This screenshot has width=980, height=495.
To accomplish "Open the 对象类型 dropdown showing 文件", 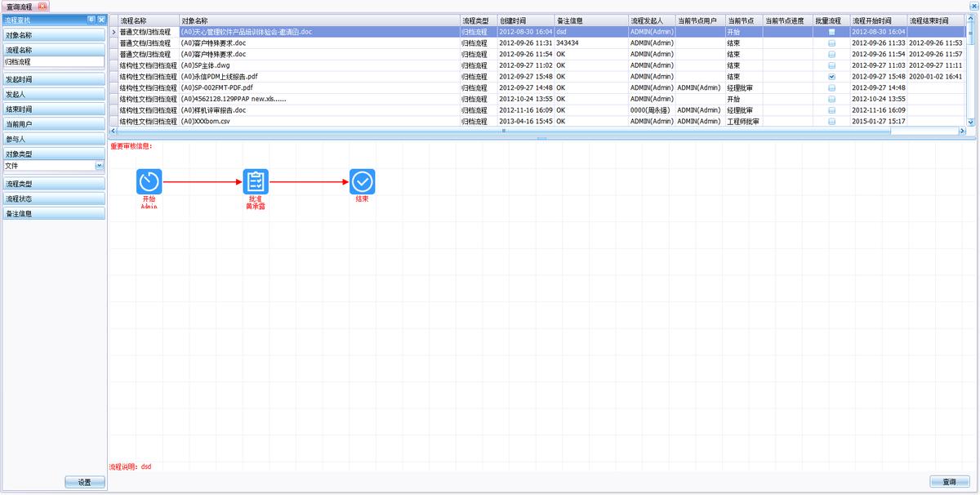I will point(100,166).
